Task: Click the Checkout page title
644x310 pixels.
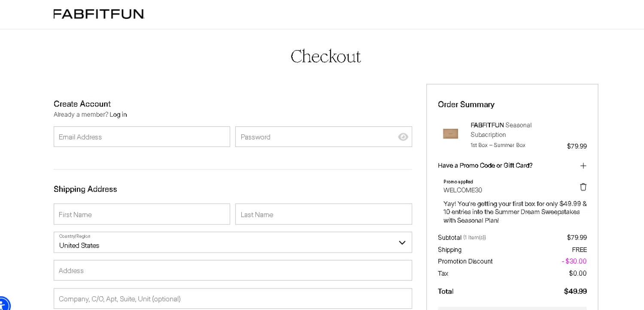Action: tap(325, 57)
